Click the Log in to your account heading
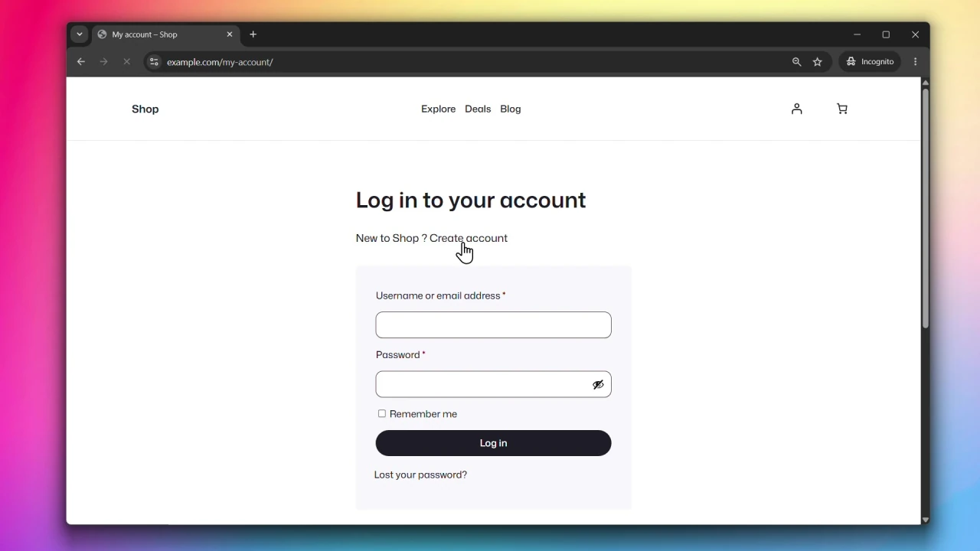This screenshot has width=980, height=551. tap(471, 201)
